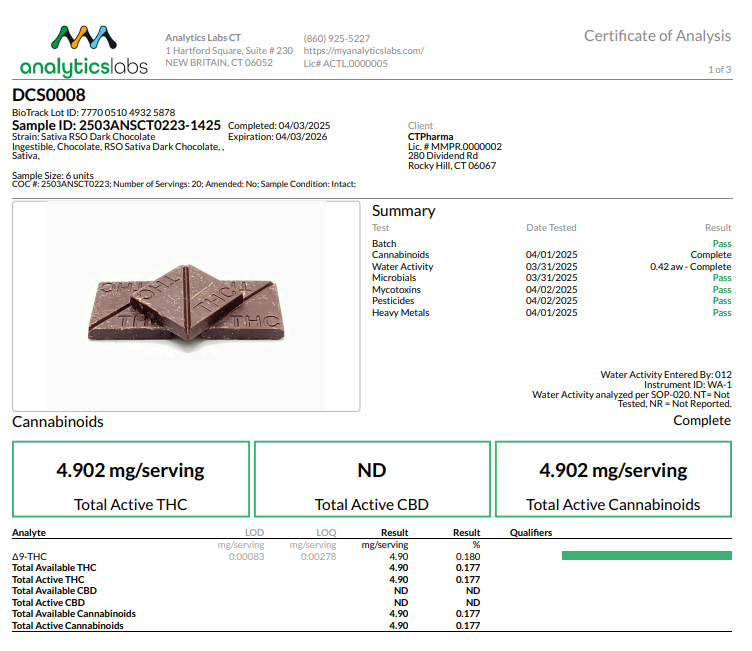Viewport: 752px width, 651px height.
Task: Click the Total Active Cannabinoids box
Action: [613, 480]
